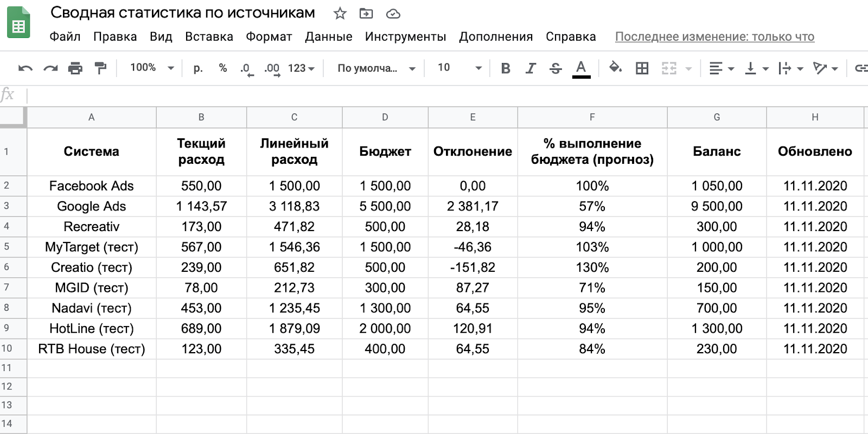This screenshot has width=868, height=434.
Task: Toggle italic formatting
Action: (x=531, y=68)
